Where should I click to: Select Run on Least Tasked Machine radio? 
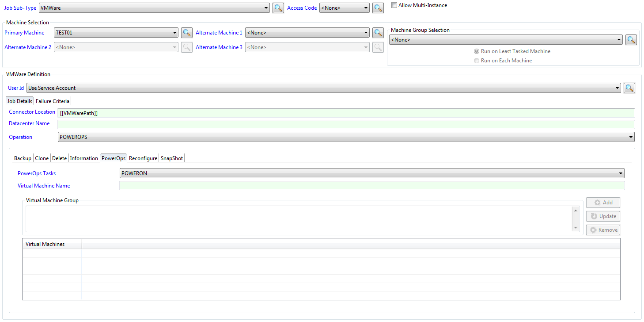click(477, 51)
